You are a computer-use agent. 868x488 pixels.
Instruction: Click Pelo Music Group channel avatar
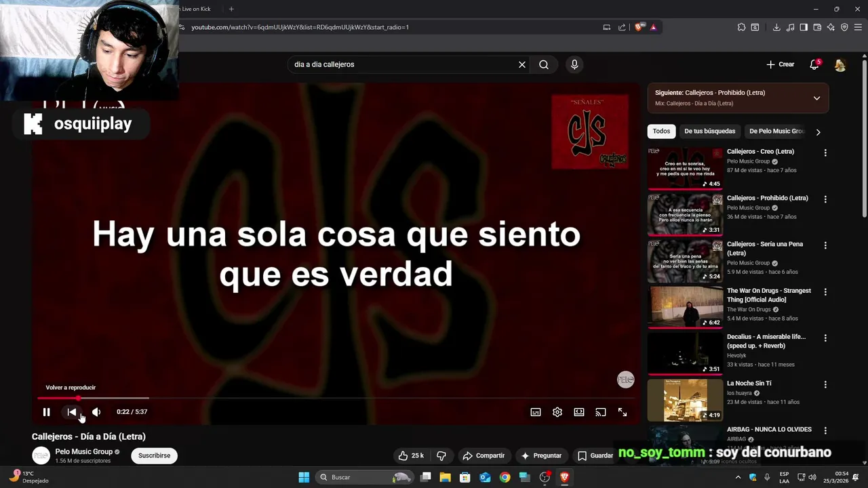tap(41, 455)
